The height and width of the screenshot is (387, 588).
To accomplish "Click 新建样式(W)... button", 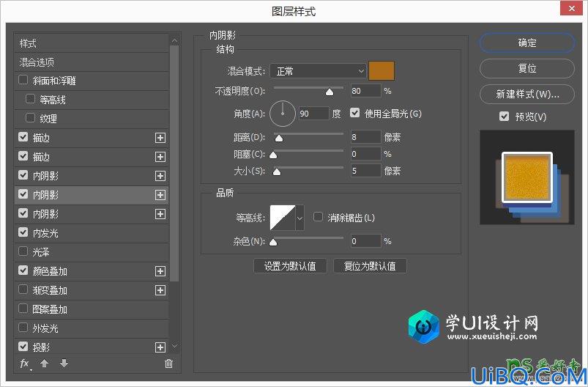I will pyautogui.click(x=527, y=94).
